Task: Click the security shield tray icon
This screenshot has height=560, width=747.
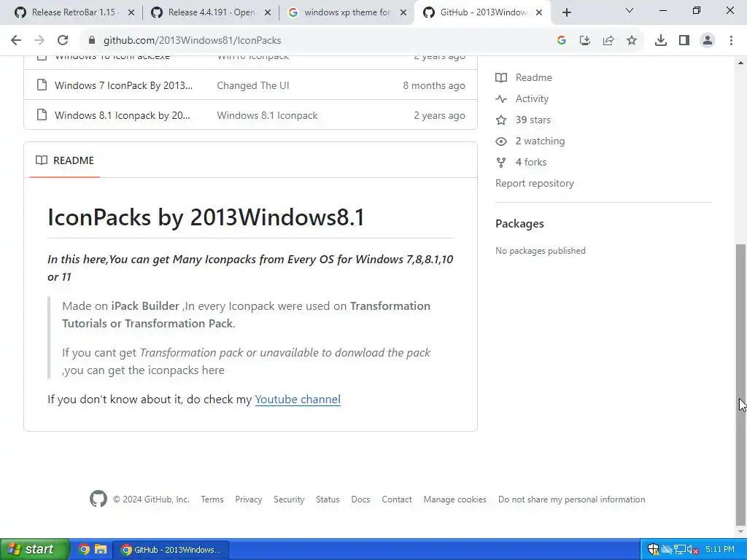Action: click(653, 550)
